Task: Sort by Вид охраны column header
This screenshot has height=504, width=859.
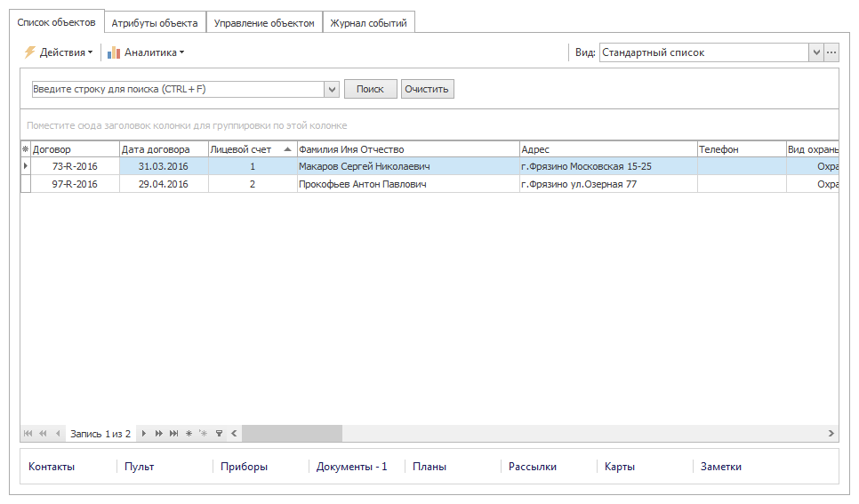Action: click(813, 149)
